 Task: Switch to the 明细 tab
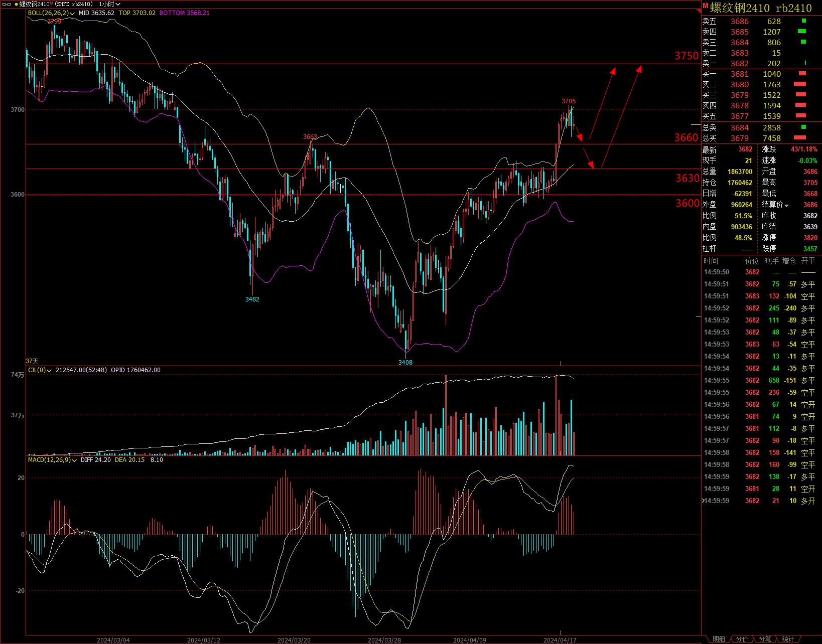point(719,639)
